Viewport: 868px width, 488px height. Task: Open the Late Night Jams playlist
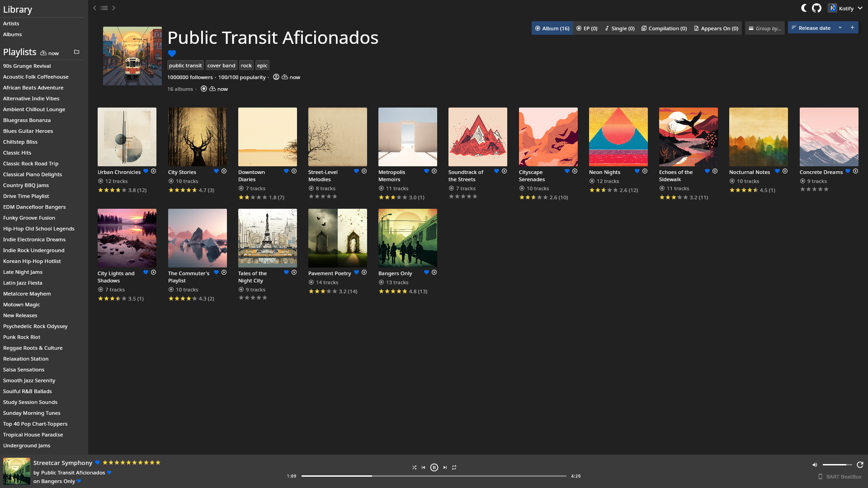(23, 272)
